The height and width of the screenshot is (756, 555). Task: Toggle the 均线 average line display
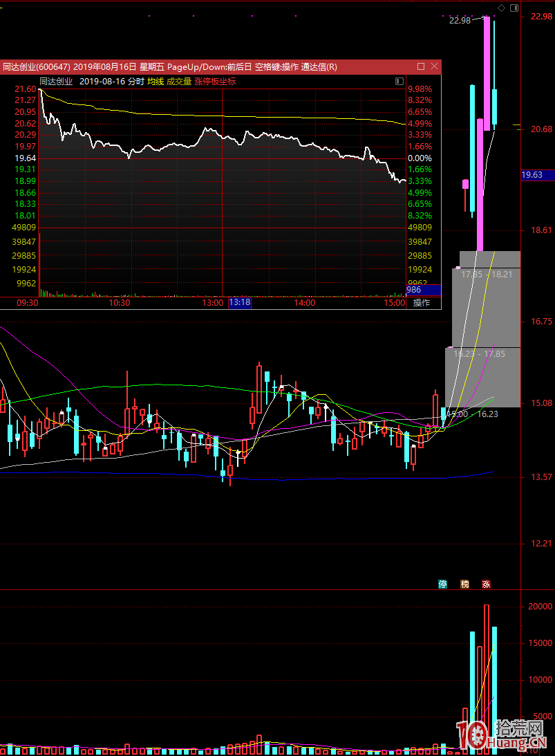(156, 82)
